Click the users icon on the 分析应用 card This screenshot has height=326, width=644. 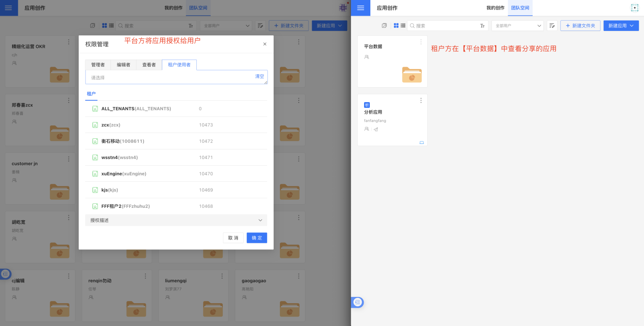(x=367, y=129)
